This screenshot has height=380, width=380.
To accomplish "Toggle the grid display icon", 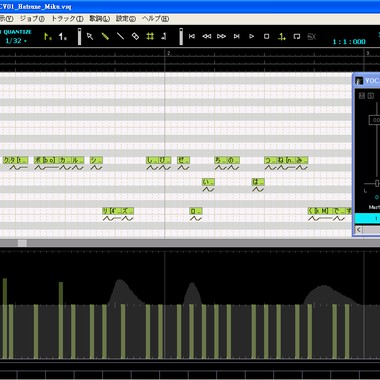I will tap(150, 36).
